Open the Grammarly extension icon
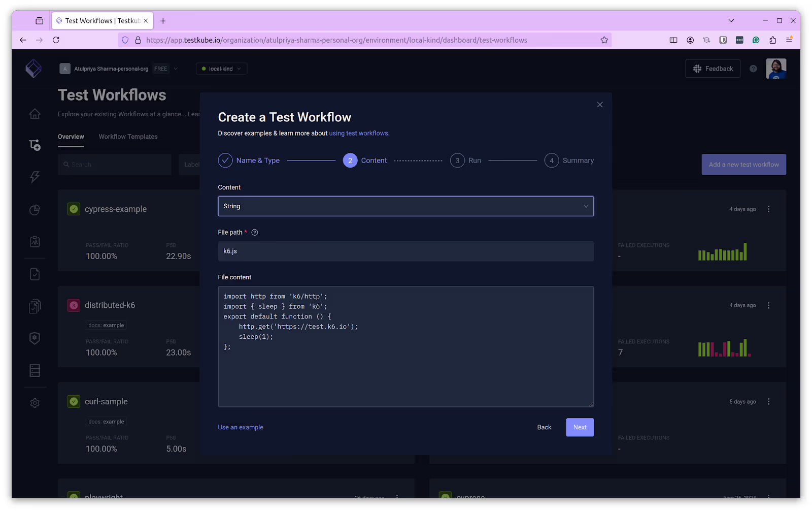This screenshot has width=812, height=511. 756,40
